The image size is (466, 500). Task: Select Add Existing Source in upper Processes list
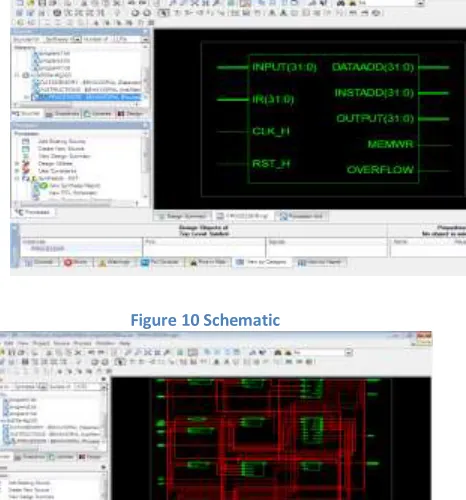point(62,141)
